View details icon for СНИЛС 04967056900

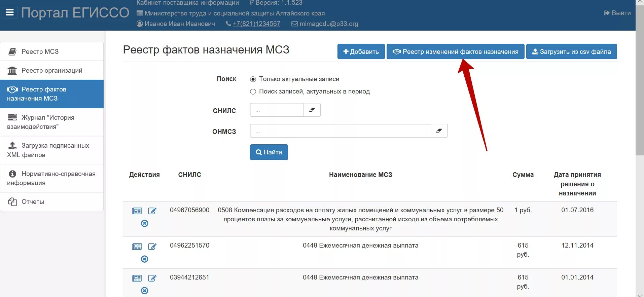point(137,211)
